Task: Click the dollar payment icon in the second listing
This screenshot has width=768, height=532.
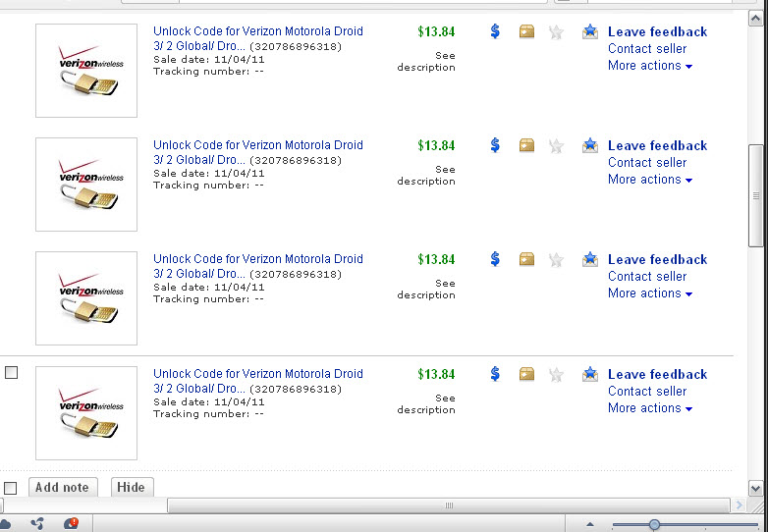Action: (x=495, y=145)
